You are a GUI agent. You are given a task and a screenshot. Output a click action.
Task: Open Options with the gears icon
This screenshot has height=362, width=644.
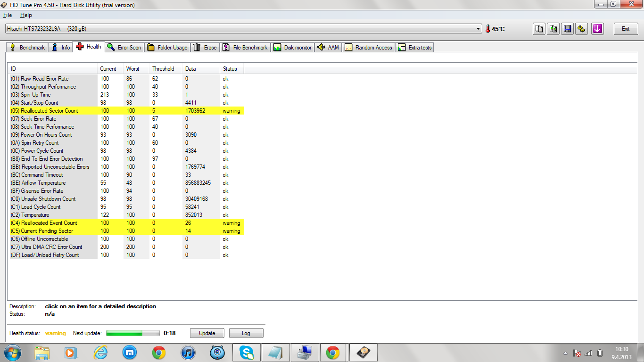pos(583,29)
